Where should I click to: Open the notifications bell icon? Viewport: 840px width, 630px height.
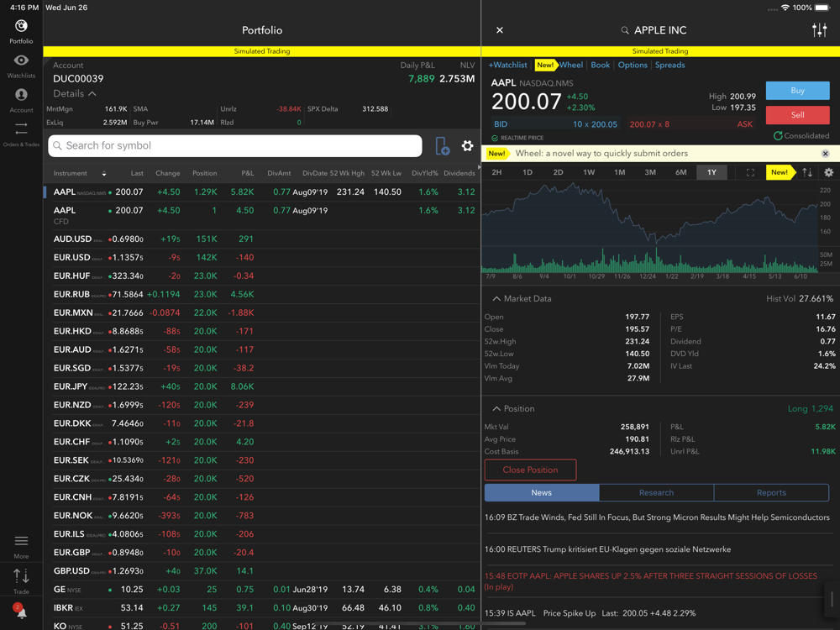point(21,612)
